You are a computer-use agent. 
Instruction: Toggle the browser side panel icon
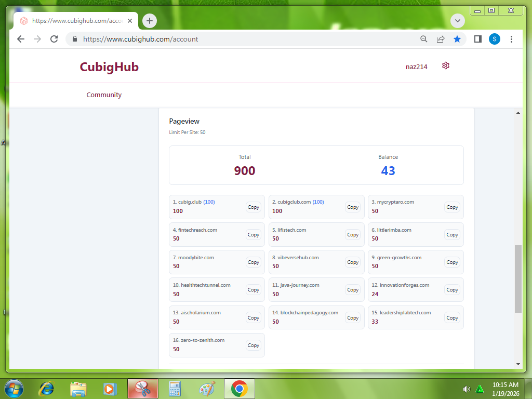pyautogui.click(x=478, y=39)
